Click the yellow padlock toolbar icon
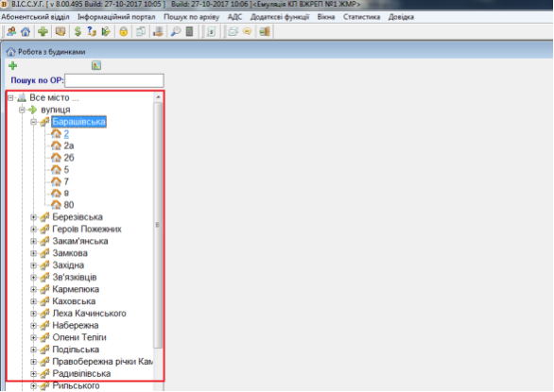This screenshot has height=392, width=554. tap(123, 32)
